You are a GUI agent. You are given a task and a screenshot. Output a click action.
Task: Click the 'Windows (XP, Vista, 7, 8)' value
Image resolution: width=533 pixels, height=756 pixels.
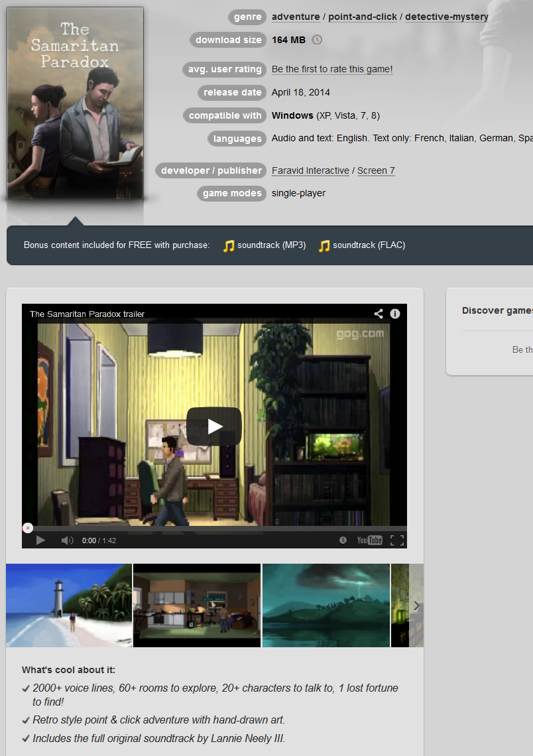click(326, 115)
